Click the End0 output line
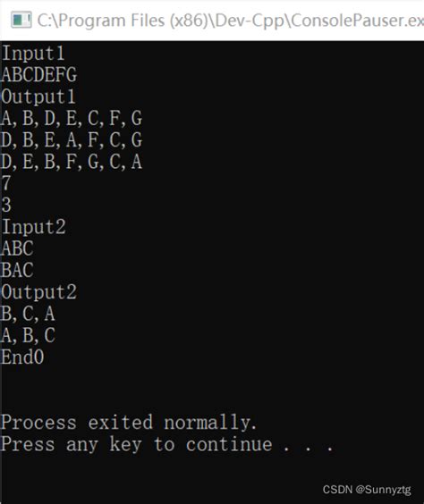The width and height of the screenshot is (424, 504). coord(22,357)
